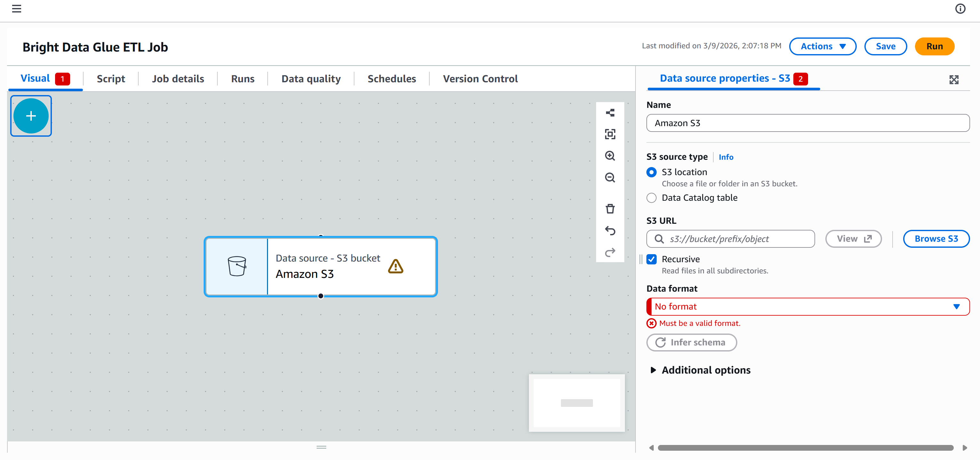
Task: Open the Actions dropdown menu
Action: (822, 46)
